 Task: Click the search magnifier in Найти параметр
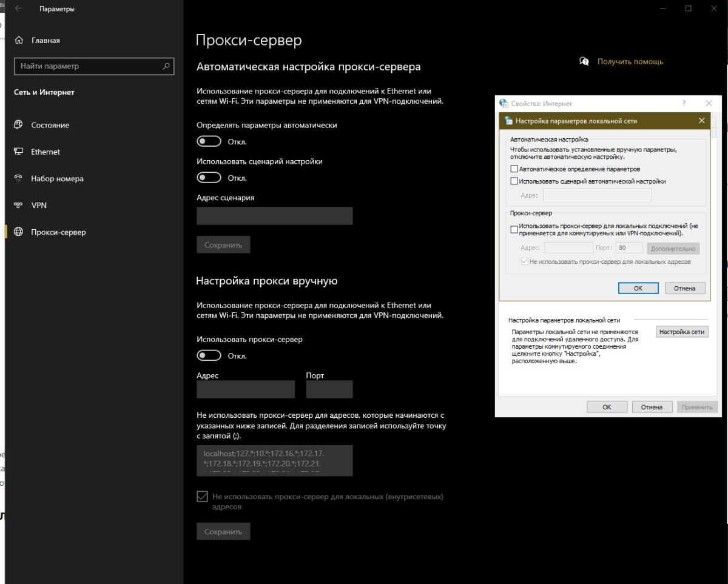(167, 66)
